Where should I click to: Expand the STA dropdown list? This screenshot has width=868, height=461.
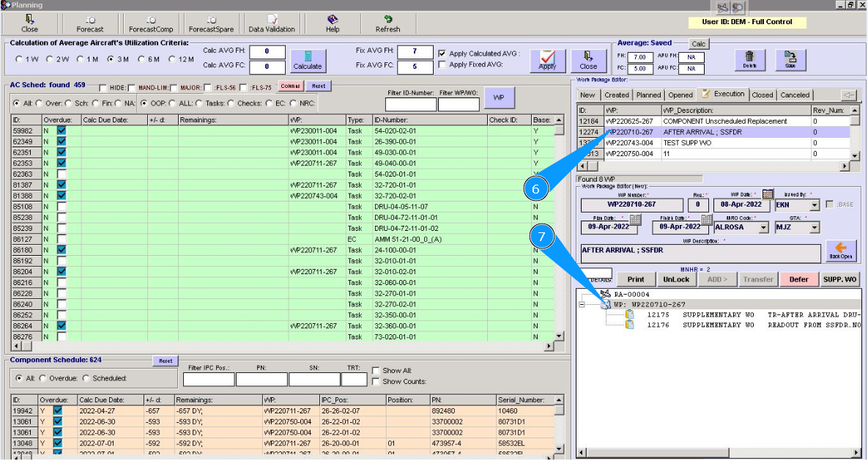(814, 228)
